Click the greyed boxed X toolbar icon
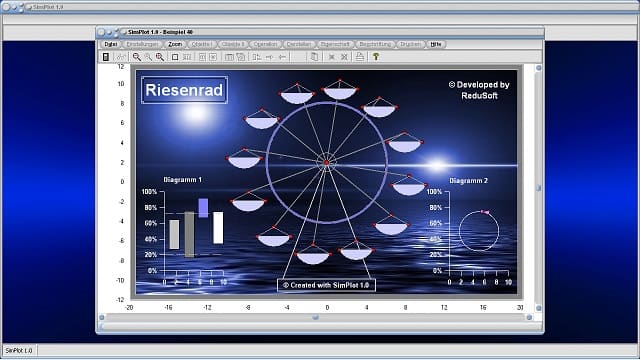This screenshot has width=640, height=360. [213, 57]
